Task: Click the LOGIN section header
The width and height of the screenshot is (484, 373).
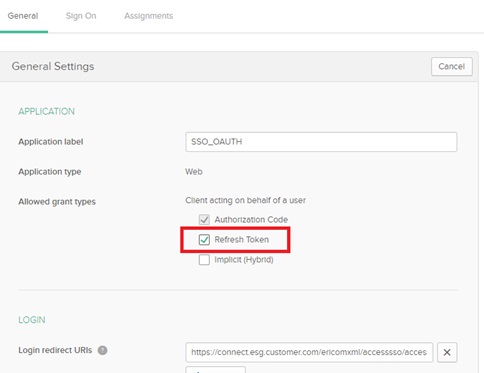Action: click(x=32, y=320)
